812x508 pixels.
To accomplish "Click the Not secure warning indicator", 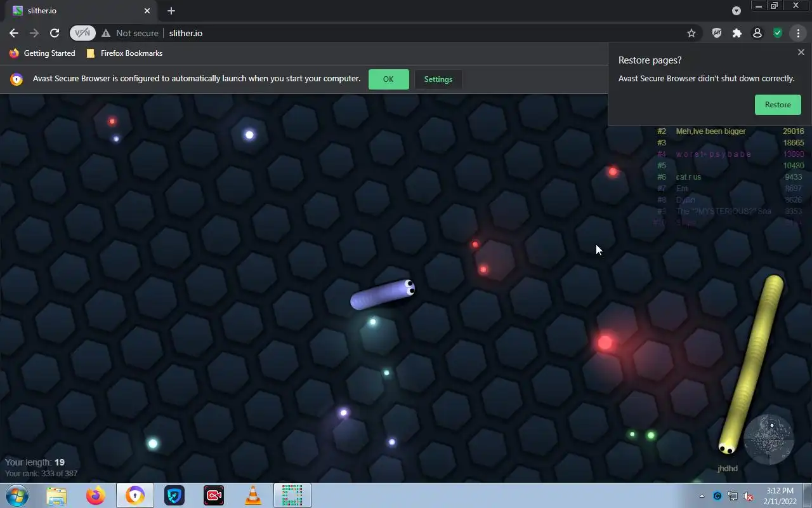I will pos(130,33).
